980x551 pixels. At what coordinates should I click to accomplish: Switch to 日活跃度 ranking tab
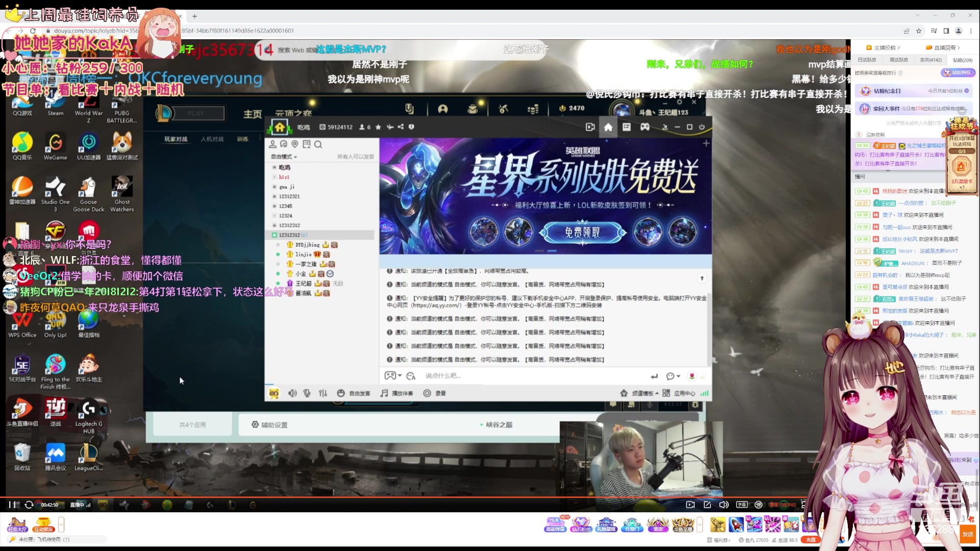[x=867, y=60]
